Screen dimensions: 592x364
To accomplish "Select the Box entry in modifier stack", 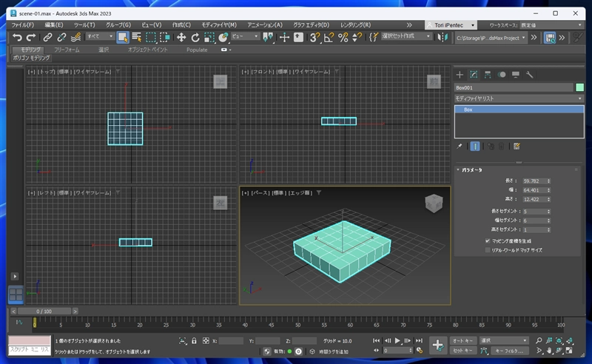I will click(x=519, y=109).
